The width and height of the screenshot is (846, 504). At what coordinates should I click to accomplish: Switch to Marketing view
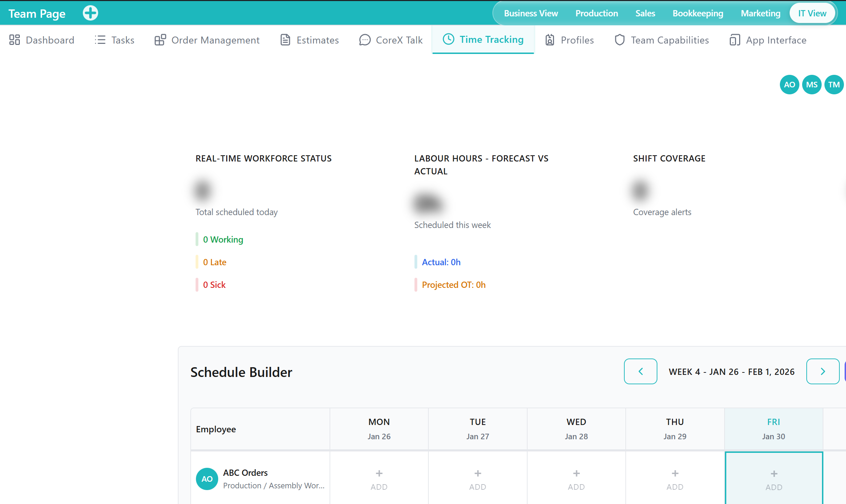pos(760,13)
